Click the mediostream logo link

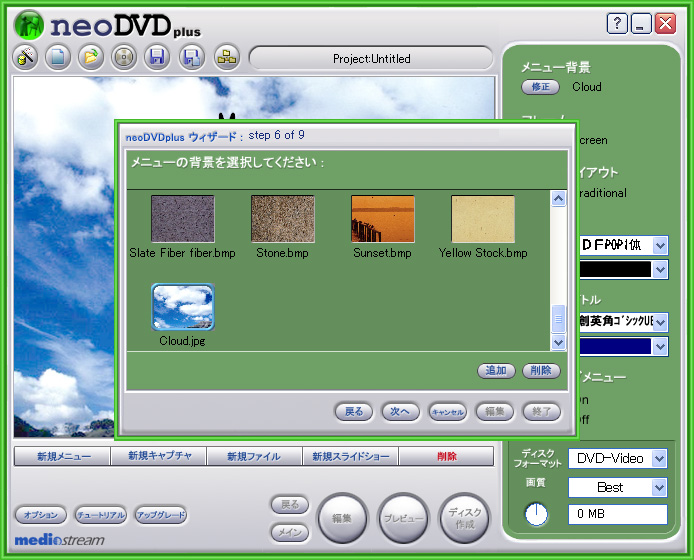pos(60,540)
